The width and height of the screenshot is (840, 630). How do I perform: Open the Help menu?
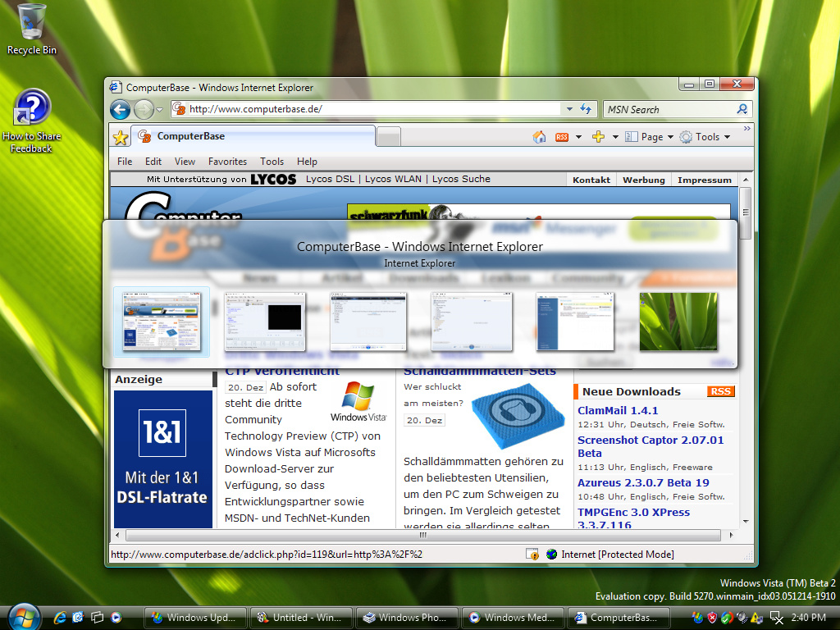coord(307,162)
